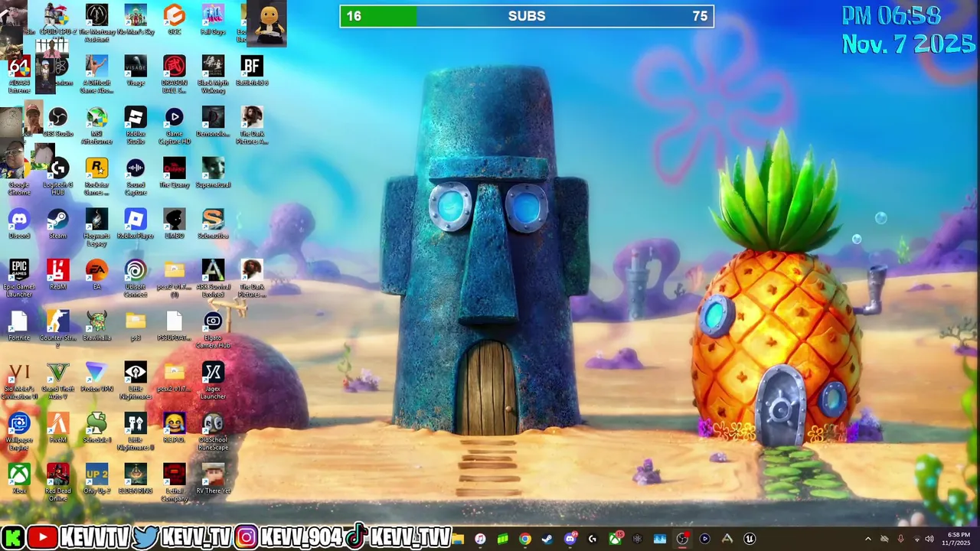Open the Only Up 2 desktop shortcut
Screen dimensions: 980x551
coord(96,480)
